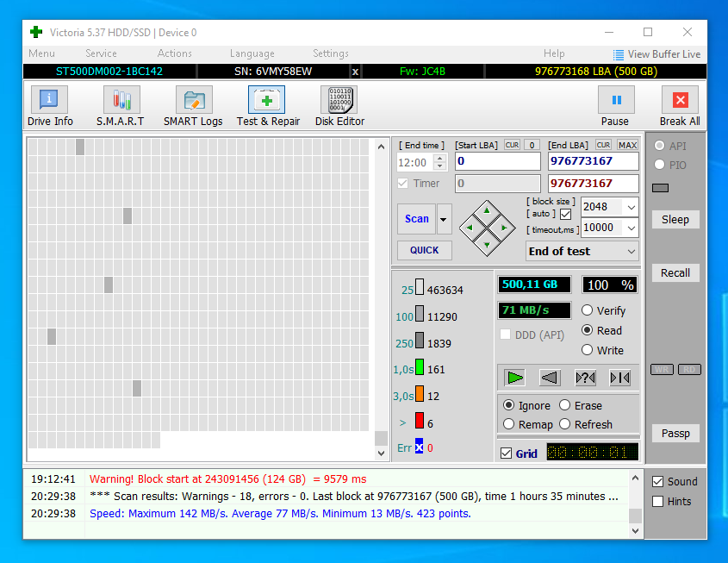The image size is (728, 563).
Task: Set End LBA with its CUR button
Action: [x=603, y=145]
